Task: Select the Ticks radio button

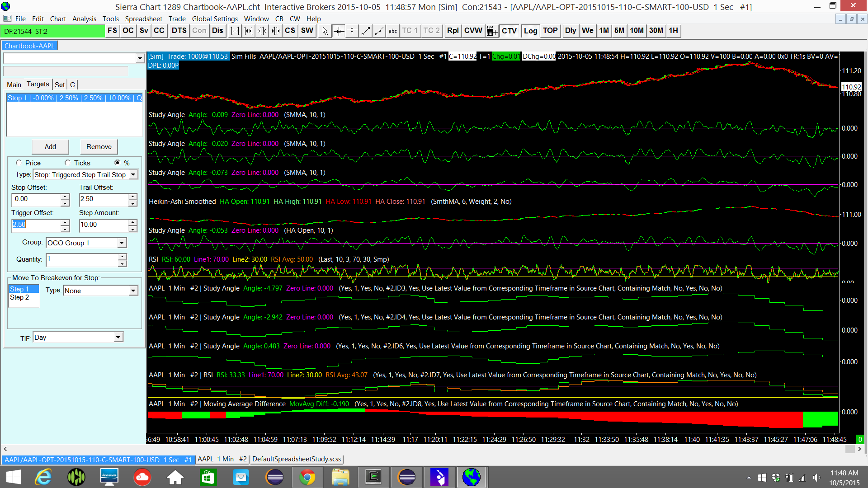Action: click(68, 163)
